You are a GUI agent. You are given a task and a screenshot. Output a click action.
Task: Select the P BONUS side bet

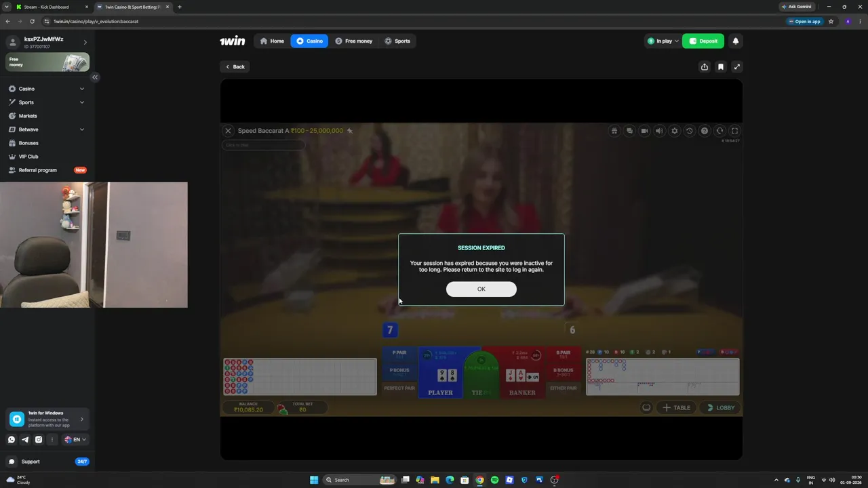[x=399, y=371]
